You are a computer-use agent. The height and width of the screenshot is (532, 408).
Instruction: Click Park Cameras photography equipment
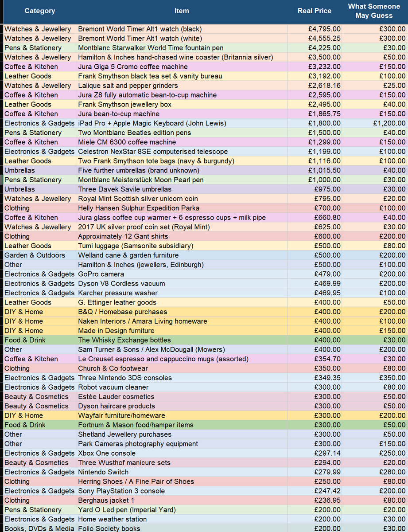(182, 444)
